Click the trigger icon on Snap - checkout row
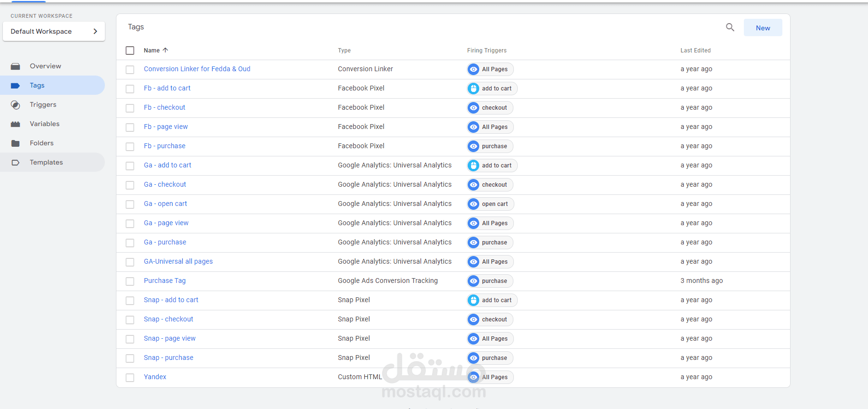Viewport: 868px width, 409px height. coord(473,320)
